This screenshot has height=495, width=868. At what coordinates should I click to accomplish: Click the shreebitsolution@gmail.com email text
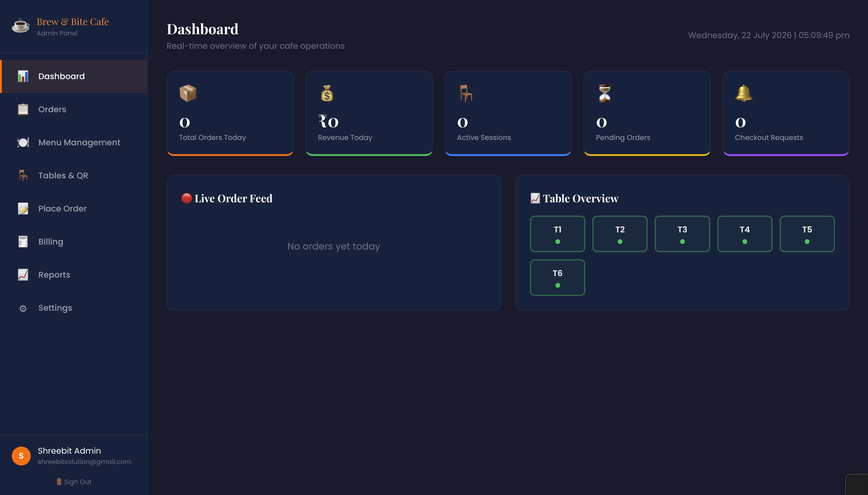coord(84,462)
